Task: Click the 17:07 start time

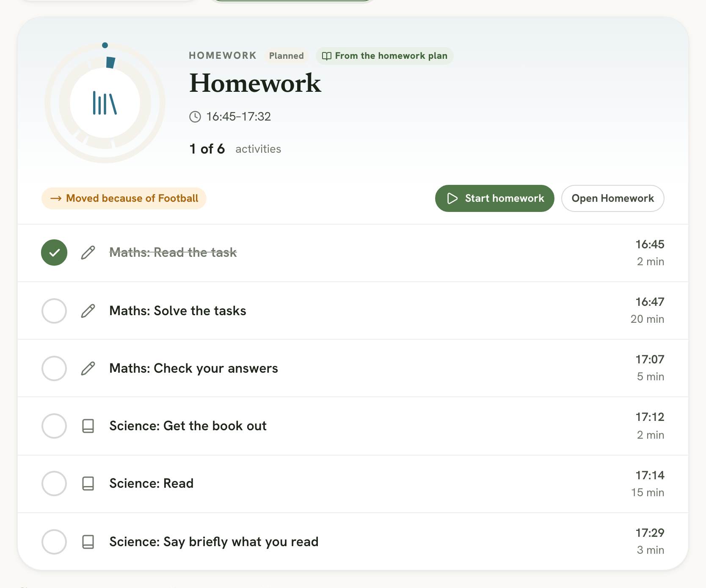Action: 650,360
